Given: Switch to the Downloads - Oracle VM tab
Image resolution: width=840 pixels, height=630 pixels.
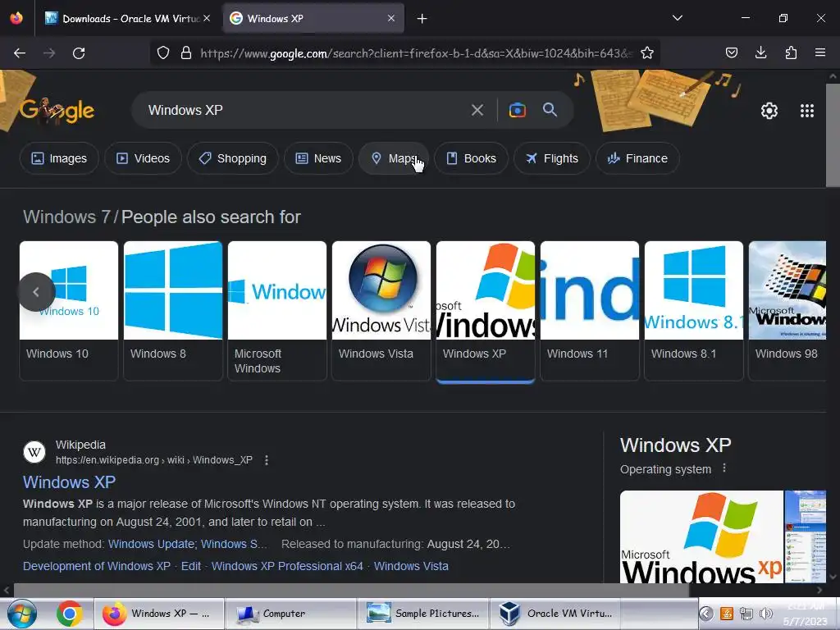Looking at the screenshot, I should click(127, 19).
